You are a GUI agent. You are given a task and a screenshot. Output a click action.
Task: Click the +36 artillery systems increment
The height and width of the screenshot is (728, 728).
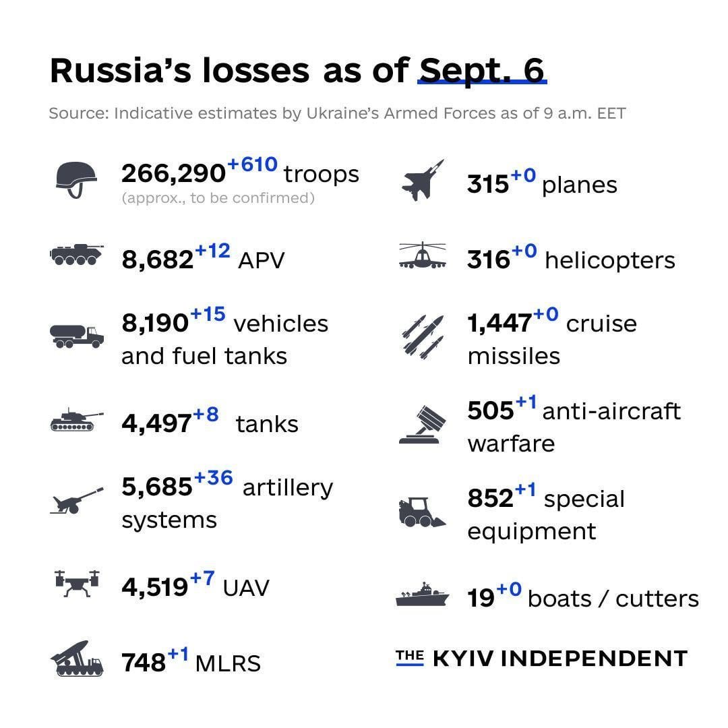pos(214,478)
